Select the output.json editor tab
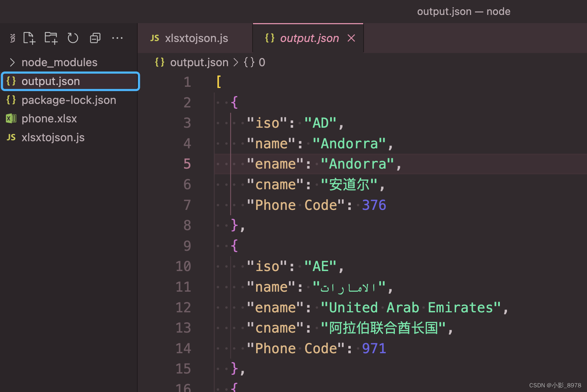The height and width of the screenshot is (392, 587). click(309, 38)
